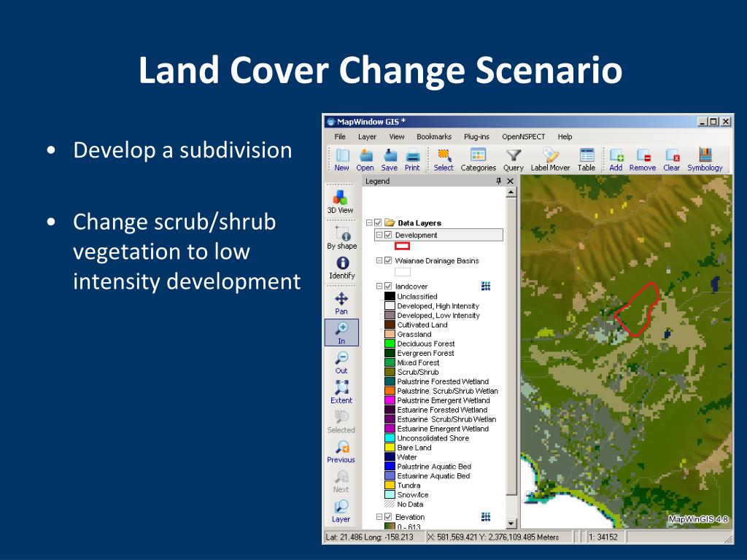
Task: Select the landcover layer name
Action: 411,286
